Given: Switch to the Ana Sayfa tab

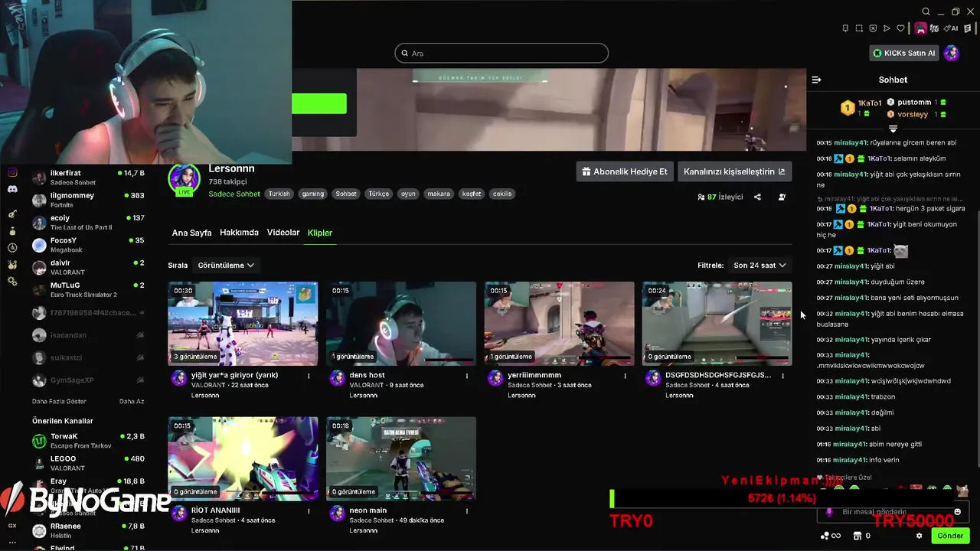Looking at the screenshot, I should [191, 233].
